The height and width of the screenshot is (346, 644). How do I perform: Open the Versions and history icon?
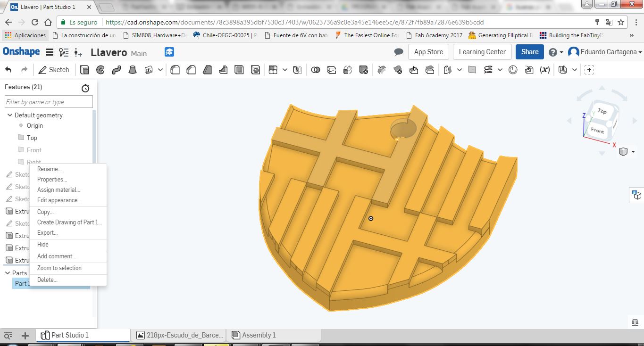[64, 52]
